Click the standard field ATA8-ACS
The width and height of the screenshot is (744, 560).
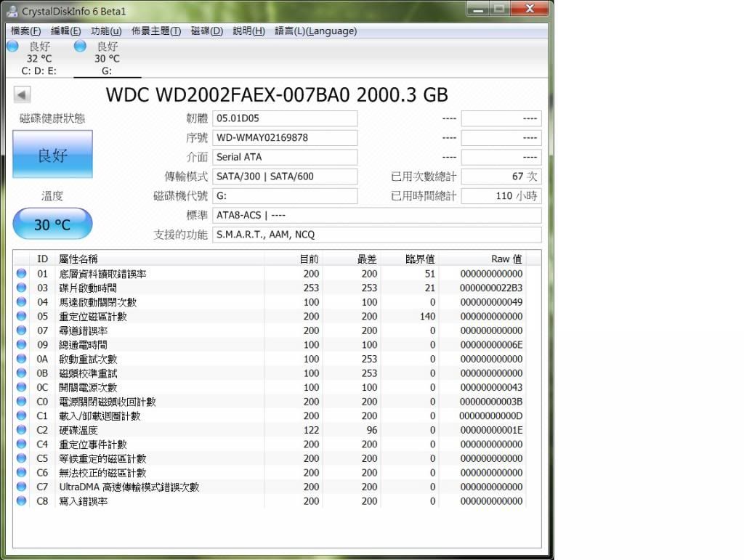(377, 216)
